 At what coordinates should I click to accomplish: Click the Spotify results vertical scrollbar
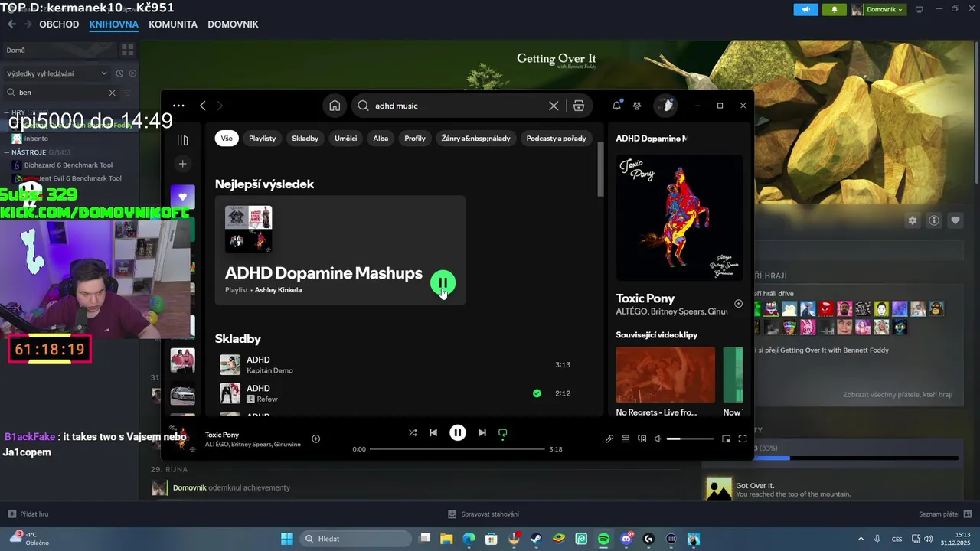[x=600, y=168]
